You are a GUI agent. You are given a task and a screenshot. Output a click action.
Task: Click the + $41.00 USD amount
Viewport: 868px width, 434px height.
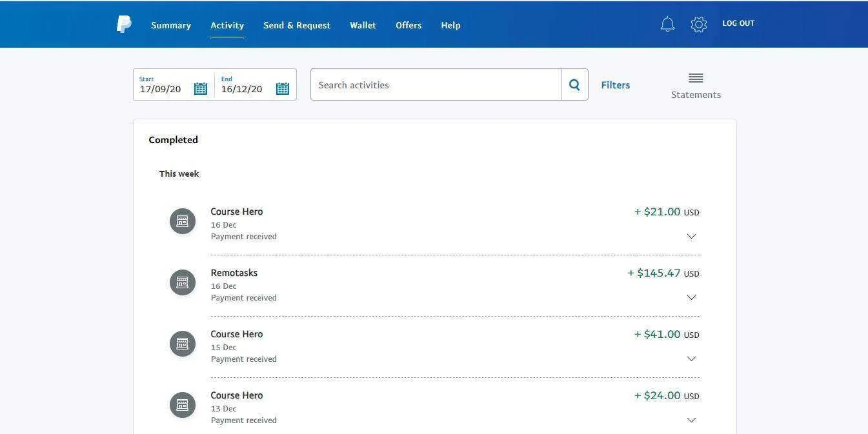point(667,334)
